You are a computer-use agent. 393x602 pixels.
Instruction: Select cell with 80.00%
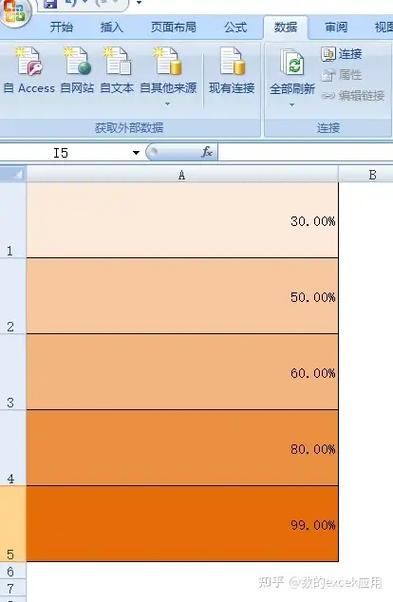point(182,448)
